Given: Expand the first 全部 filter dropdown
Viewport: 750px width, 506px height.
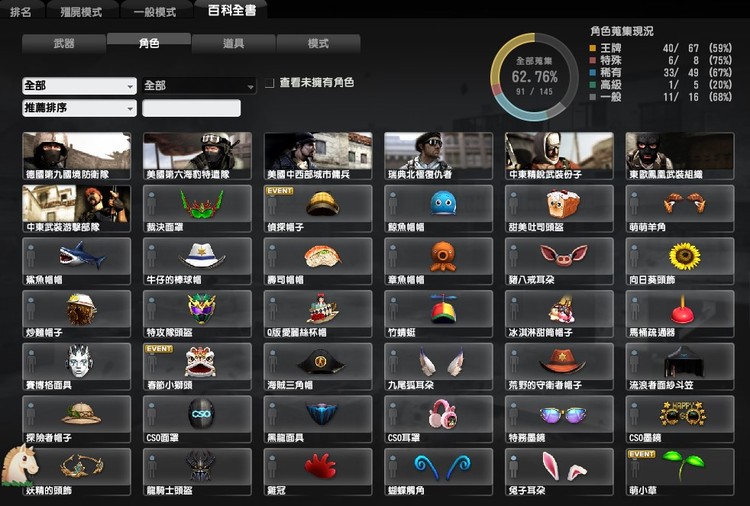Looking at the screenshot, I should (x=79, y=86).
